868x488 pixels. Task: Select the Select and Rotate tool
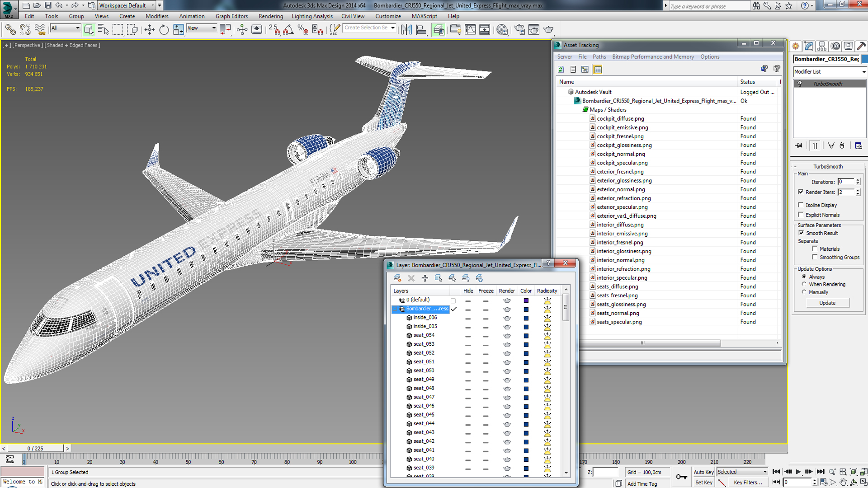click(164, 30)
